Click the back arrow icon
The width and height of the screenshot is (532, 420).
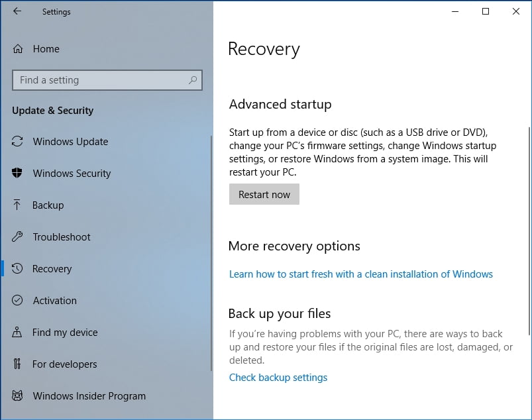[x=17, y=11]
